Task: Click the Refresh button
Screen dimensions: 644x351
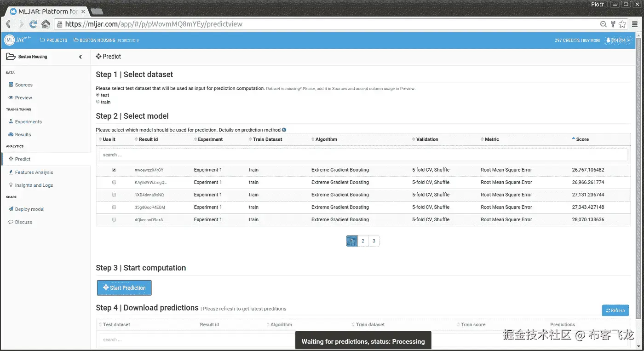Action: (x=615, y=311)
